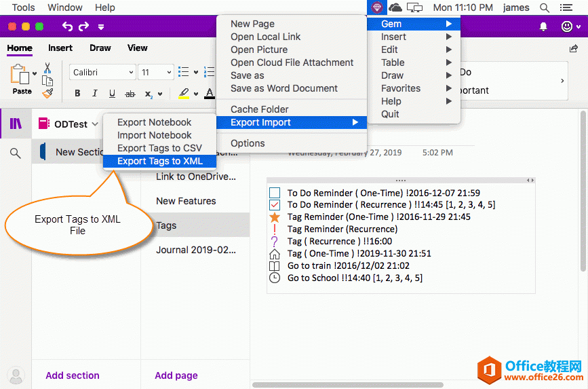Open the Favorites submenu in Gem menu

coord(414,88)
